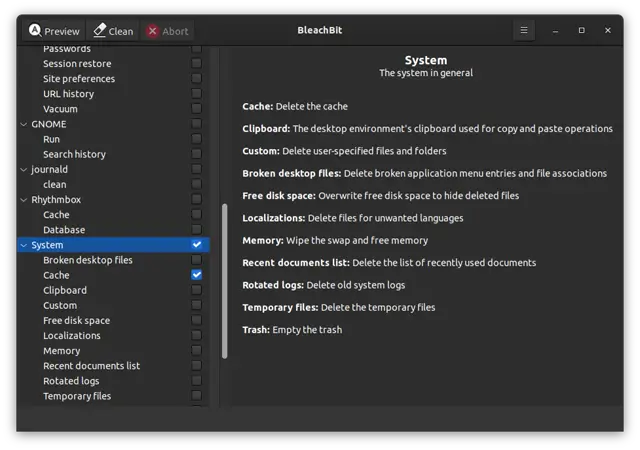
Task: Uncheck the System Cache checkbox
Action: pyautogui.click(x=197, y=275)
